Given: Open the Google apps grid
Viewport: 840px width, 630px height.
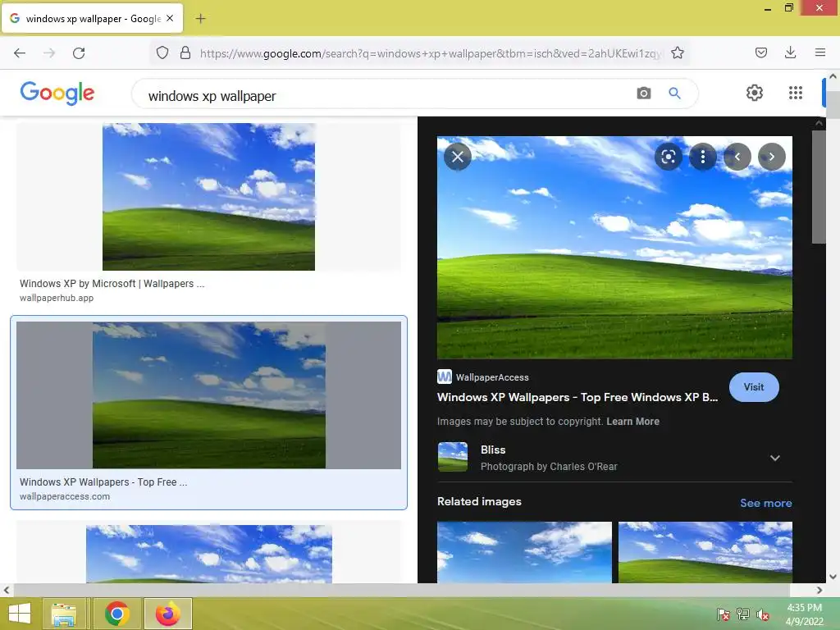Looking at the screenshot, I should [796, 93].
